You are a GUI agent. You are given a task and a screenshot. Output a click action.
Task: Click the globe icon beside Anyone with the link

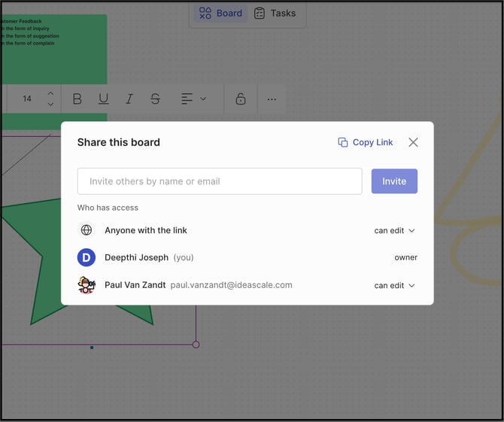pos(87,230)
